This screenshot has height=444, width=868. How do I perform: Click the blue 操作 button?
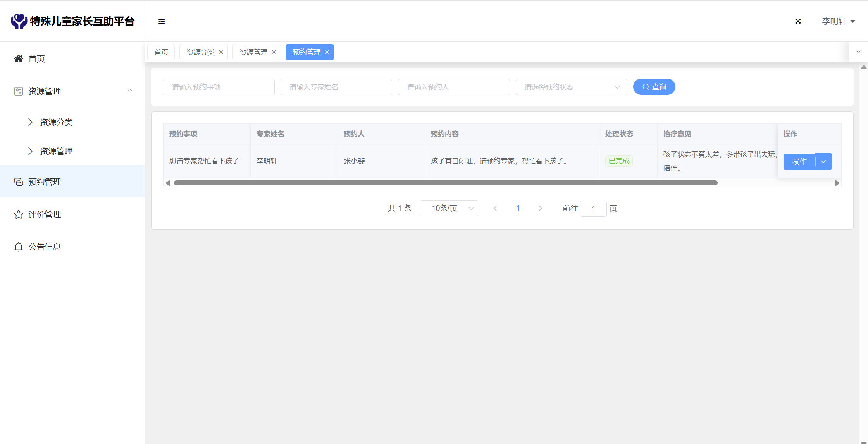pos(799,161)
